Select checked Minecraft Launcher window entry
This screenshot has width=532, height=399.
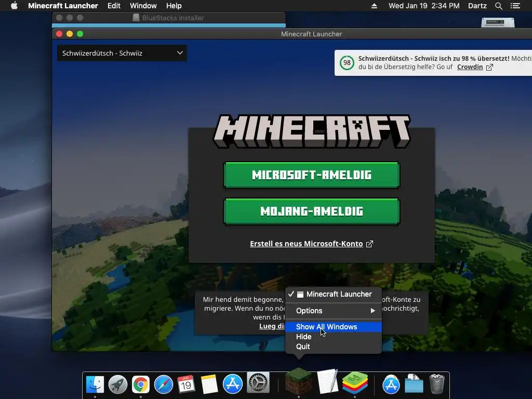coord(334,294)
